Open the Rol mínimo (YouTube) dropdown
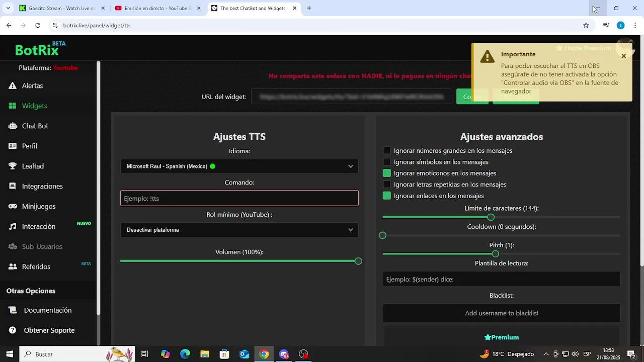This screenshot has height=362, width=644. pos(239,230)
